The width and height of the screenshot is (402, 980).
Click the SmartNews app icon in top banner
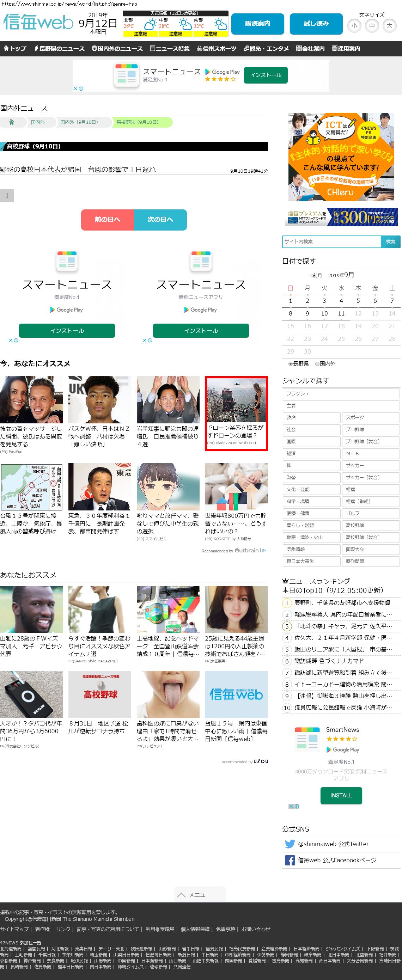(x=126, y=75)
